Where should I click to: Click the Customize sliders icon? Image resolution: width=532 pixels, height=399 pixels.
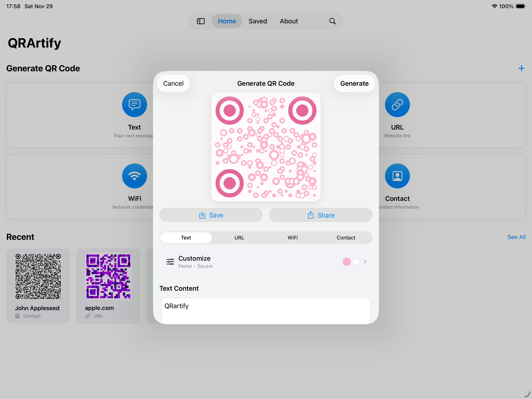click(170, 262)
